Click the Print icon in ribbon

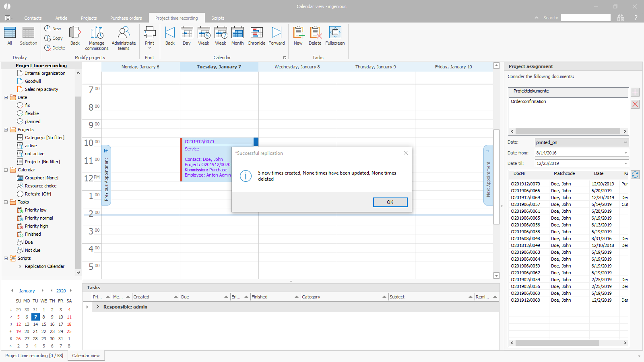(149, 33)
